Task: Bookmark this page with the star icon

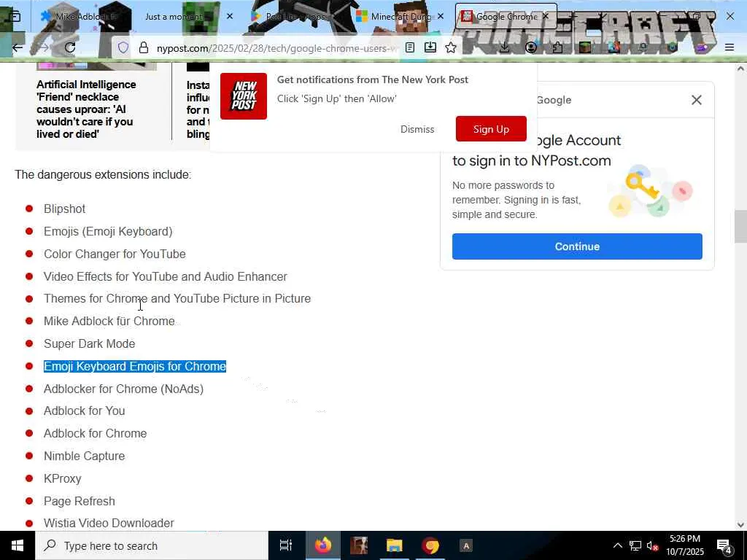Action: tap(451, 47)
